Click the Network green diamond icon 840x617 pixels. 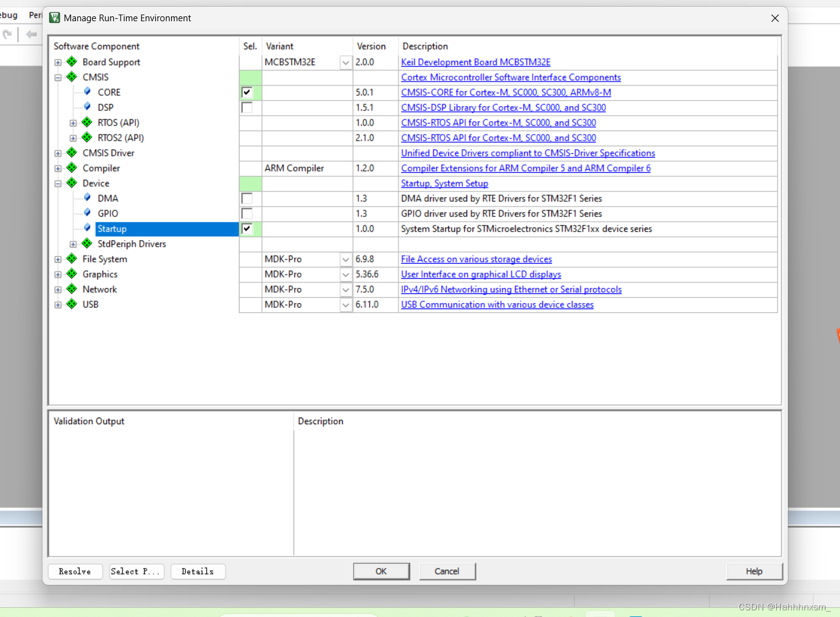72,289
